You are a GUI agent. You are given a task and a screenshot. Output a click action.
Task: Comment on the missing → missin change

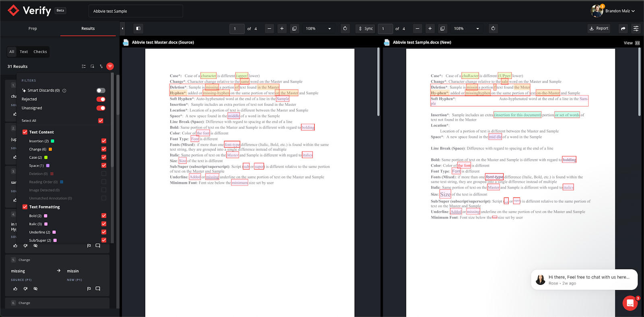point(98,289)
